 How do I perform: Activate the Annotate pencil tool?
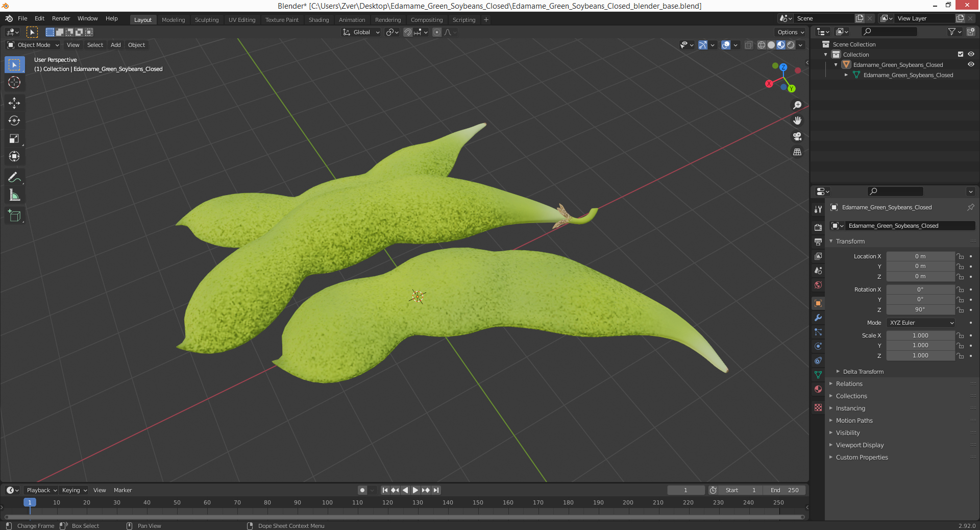click(x=14, y=177)
